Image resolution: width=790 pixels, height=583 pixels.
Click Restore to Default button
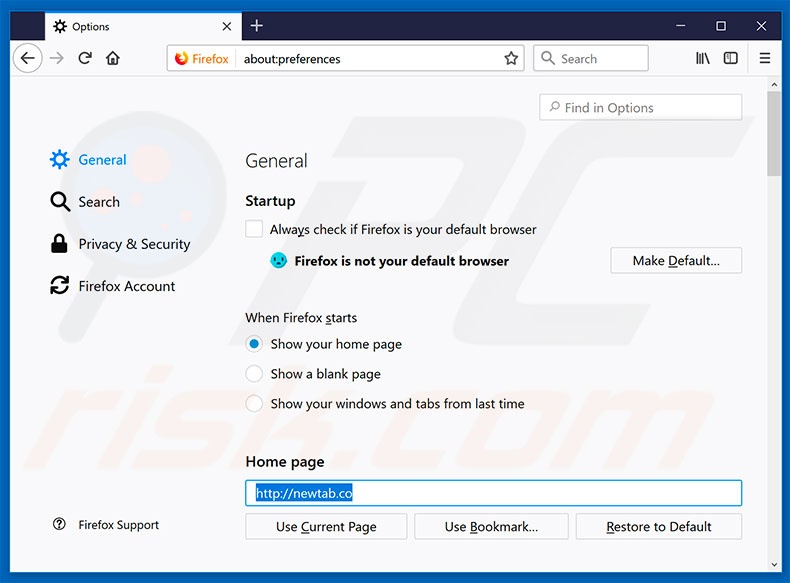click(659, 527)
